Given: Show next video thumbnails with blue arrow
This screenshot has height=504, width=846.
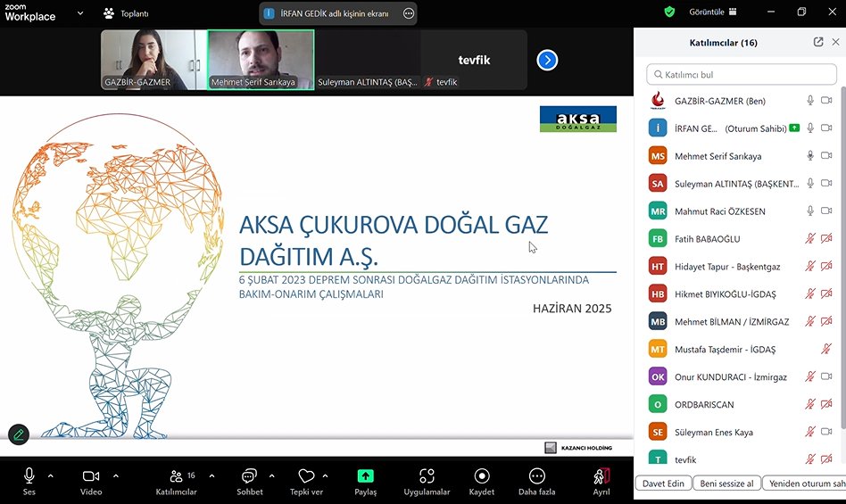Looking at the screenshot, I should [x=547, y=60].
